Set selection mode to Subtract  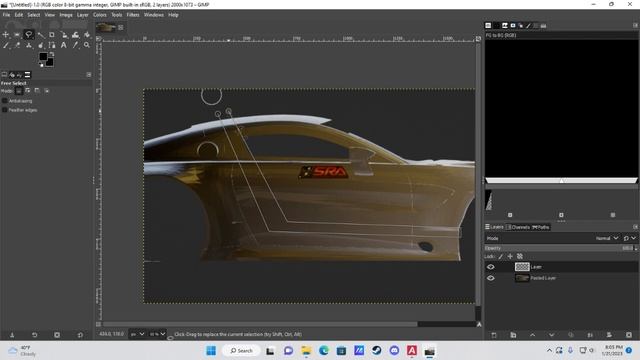coord(37,91)
